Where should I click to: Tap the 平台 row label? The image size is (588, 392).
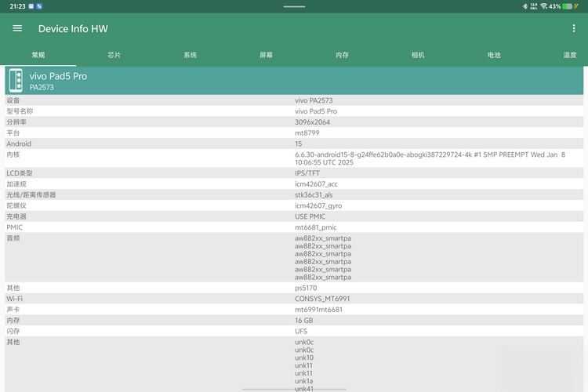point(13,133)
